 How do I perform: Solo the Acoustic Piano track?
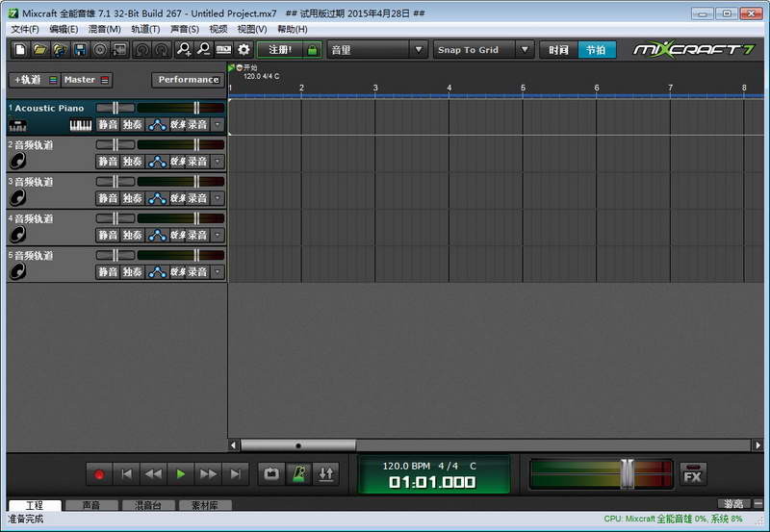[x=132, y=125]
